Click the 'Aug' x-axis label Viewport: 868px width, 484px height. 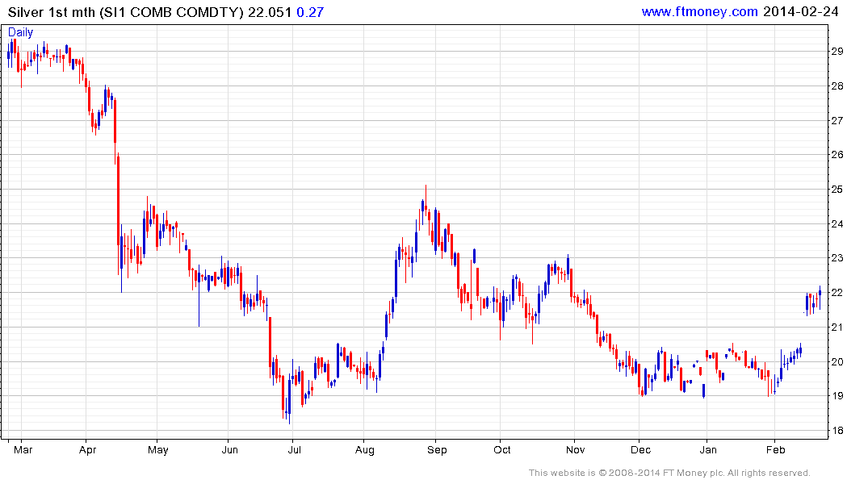click(365, 449)
